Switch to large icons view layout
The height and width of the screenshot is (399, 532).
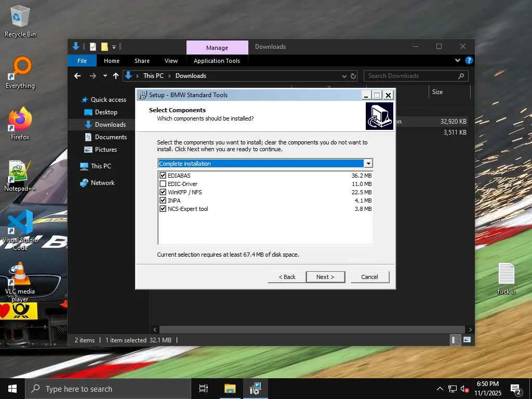(467, 340)
